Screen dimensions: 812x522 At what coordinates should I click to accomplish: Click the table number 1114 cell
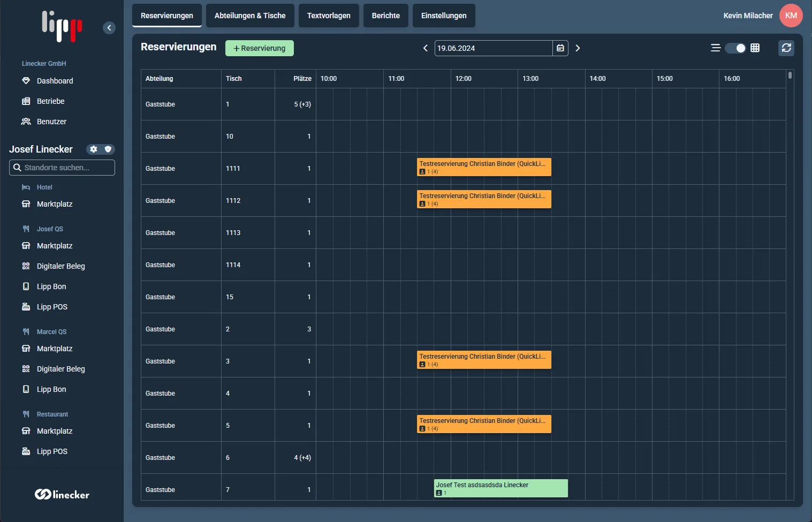click(x=248, y=265)
